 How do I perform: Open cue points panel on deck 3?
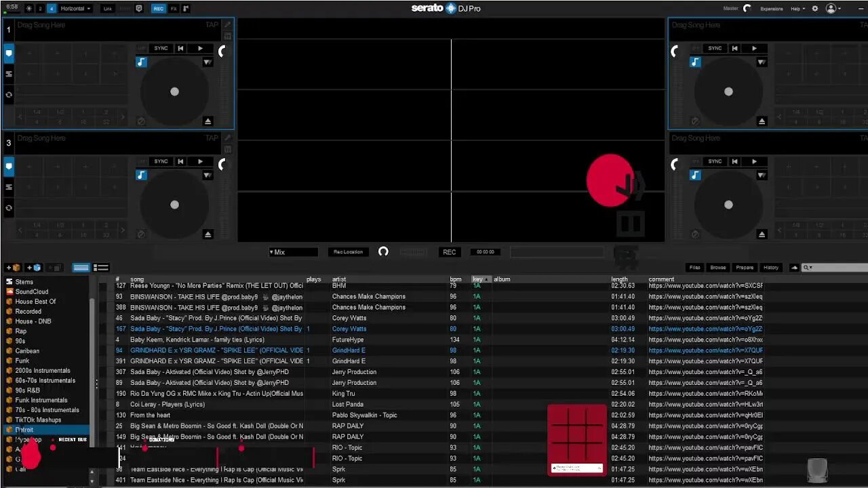coord(9,166)
